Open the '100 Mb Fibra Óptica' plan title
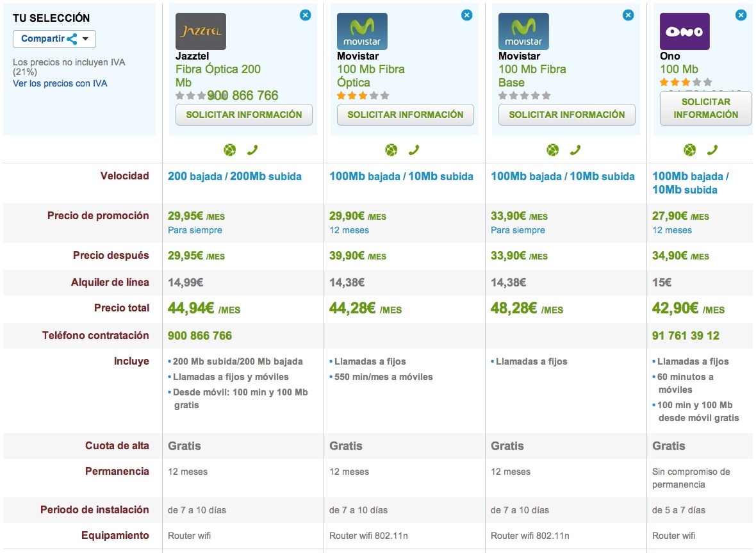Image resolution: width=756 pixels, height=553 pixels. [x=371, y=76]
